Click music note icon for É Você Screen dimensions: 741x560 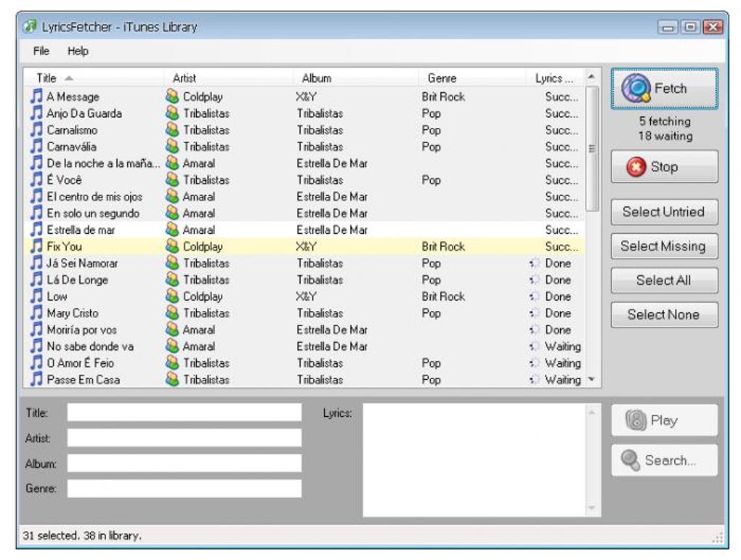(x=36, y=179)
